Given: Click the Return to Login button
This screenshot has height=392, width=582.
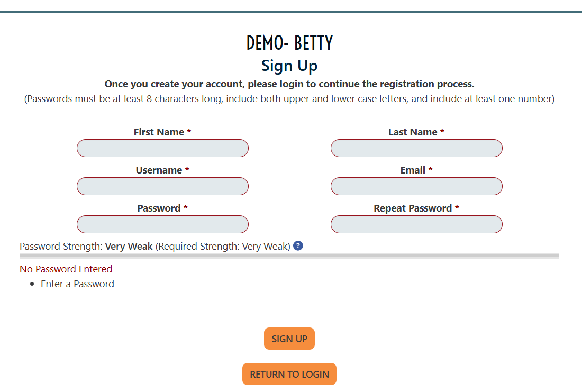Looking at the screenshot, I should click(289, 374).
